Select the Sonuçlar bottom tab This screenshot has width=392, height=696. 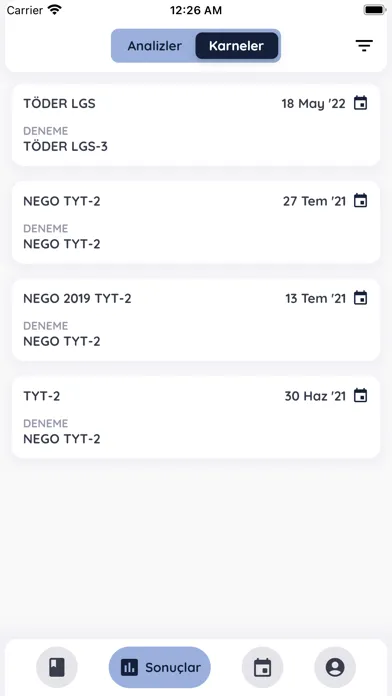click(x=160, y=667)
